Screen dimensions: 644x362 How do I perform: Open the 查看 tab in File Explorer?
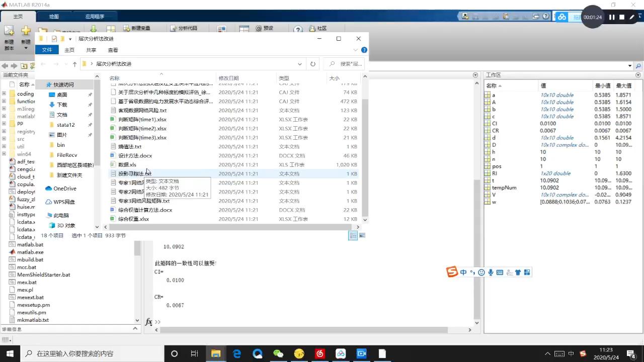tap(113, 50)
